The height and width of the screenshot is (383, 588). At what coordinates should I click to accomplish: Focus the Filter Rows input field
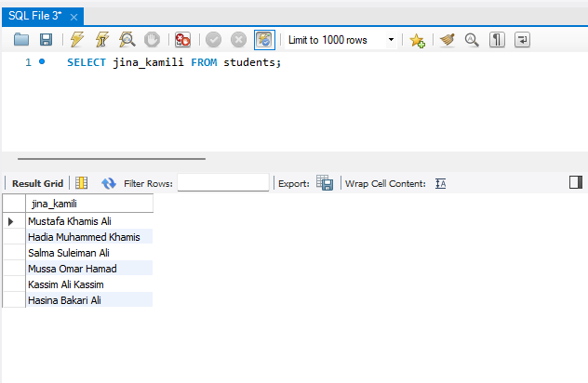click(223, 182)
